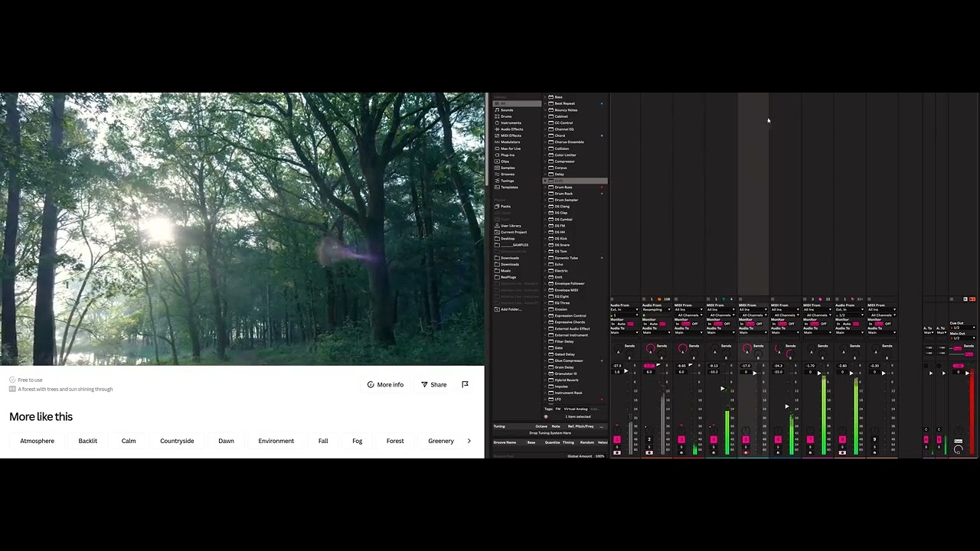Click the EQ Eight device icon
The width and height of the screenshot is (980, 551).
[550, 296]
